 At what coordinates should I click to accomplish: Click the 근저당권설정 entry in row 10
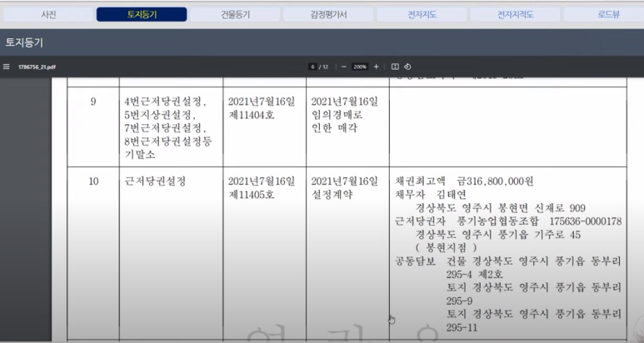[155, 181]
